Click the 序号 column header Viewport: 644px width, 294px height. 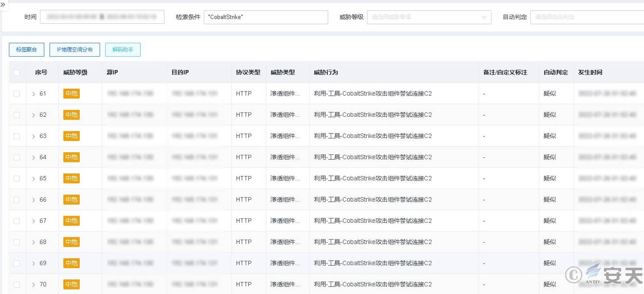click(x=41, y=72)
